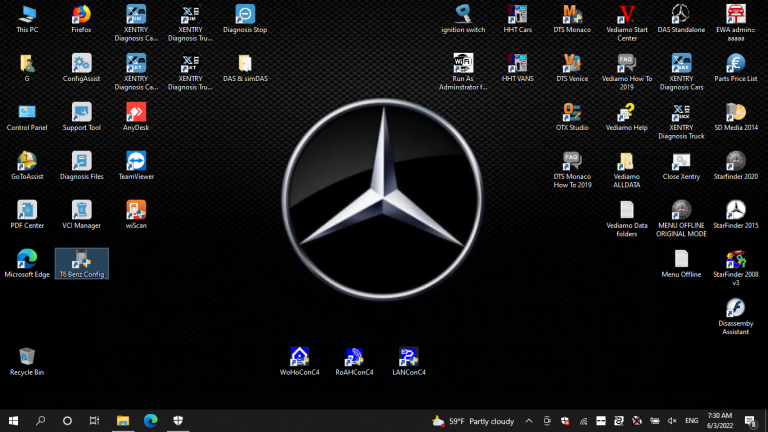The height and width of the screenshot is (432, 768).
Task: Launch StarFinder 2015
Action: coord(736,215)
